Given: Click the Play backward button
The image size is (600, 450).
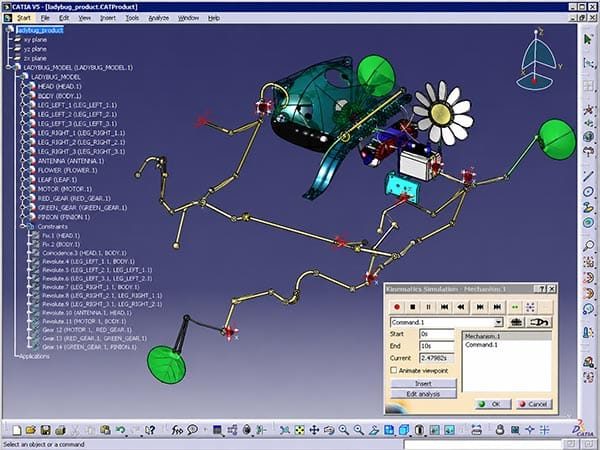Looking at the screenshot, I should click(x=461, y=307).
